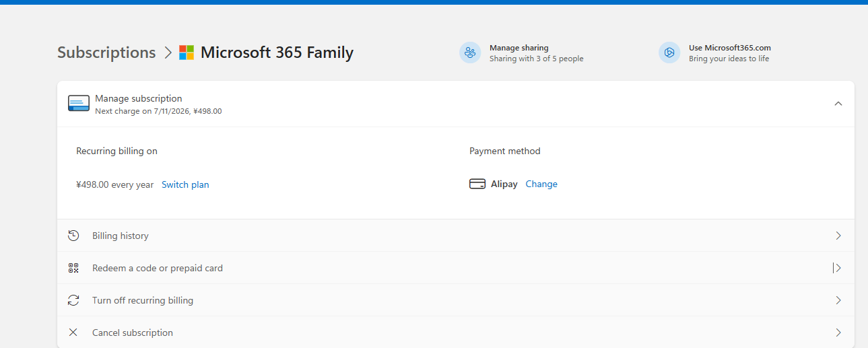Click the Microsoft365.com Copilot icon
This screenshot has width=868, height=348.
(669, 53)
